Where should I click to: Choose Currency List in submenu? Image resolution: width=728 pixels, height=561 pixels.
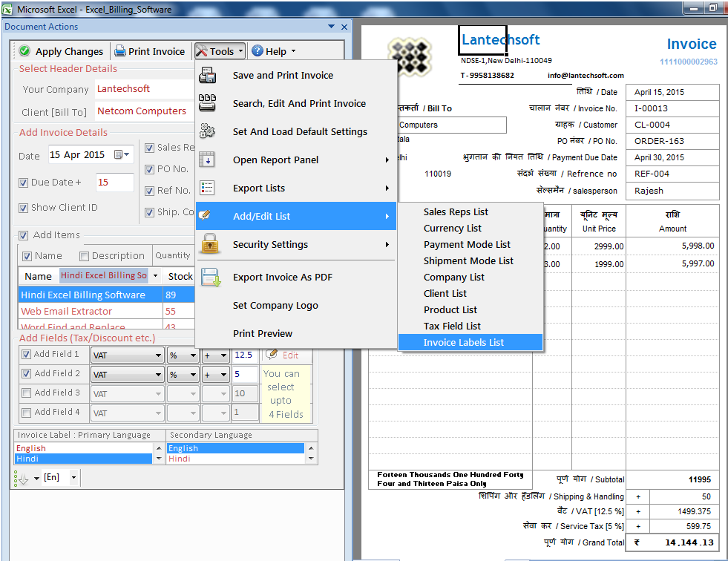coord(470,228)
